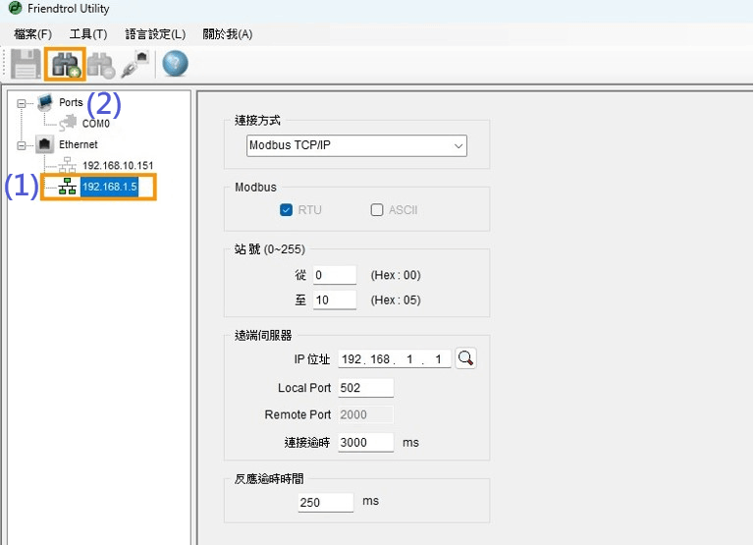
Task: Click the add search binoculars icon
Action: click(x=65, y=65)
